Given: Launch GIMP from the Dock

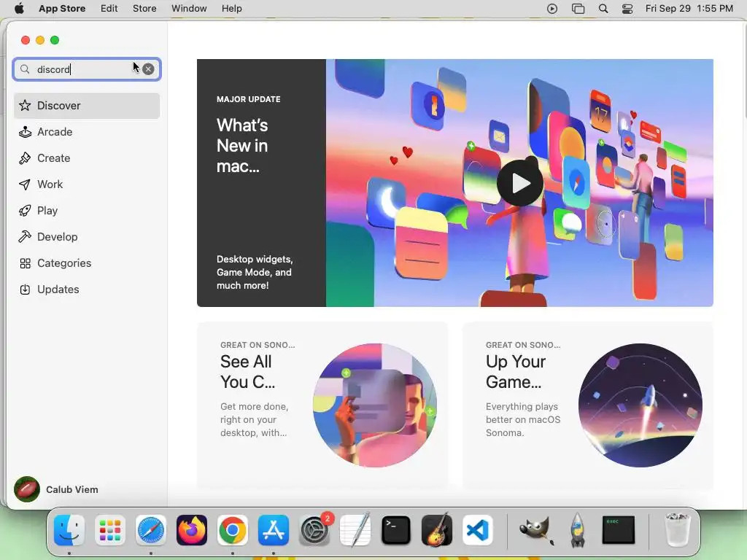Looking at the screenshot, I should click(x=536, y=530).
